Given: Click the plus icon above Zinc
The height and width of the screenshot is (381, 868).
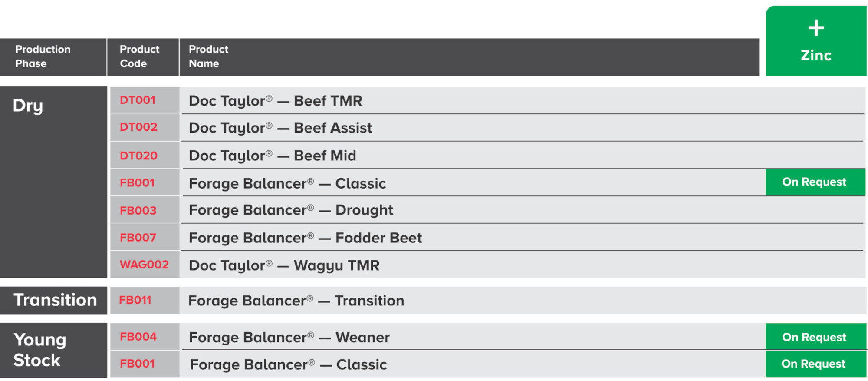Looking at the screenshot, I should point(816,28).
